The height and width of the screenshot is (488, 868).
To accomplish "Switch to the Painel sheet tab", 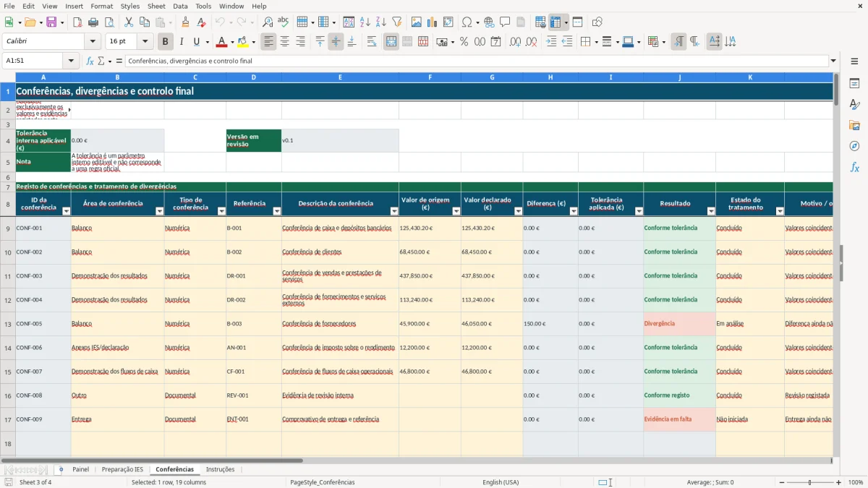I will point(80,469).
